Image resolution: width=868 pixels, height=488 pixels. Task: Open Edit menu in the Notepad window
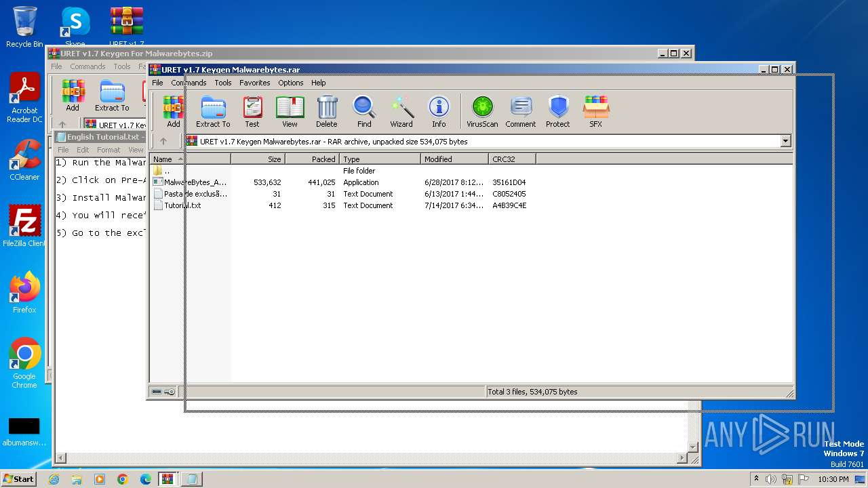pos(83,150)
